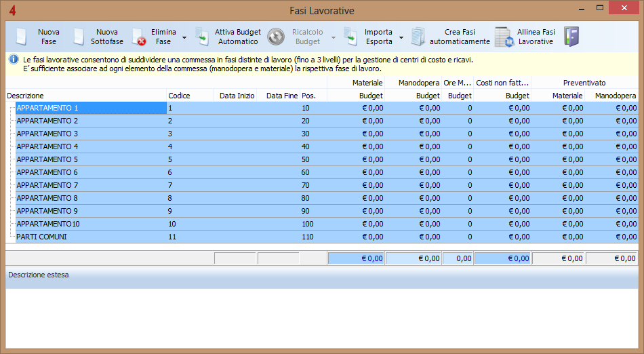Sort by the Codice column header
Screen dimensions: 644x354
(x=190, y=96)
